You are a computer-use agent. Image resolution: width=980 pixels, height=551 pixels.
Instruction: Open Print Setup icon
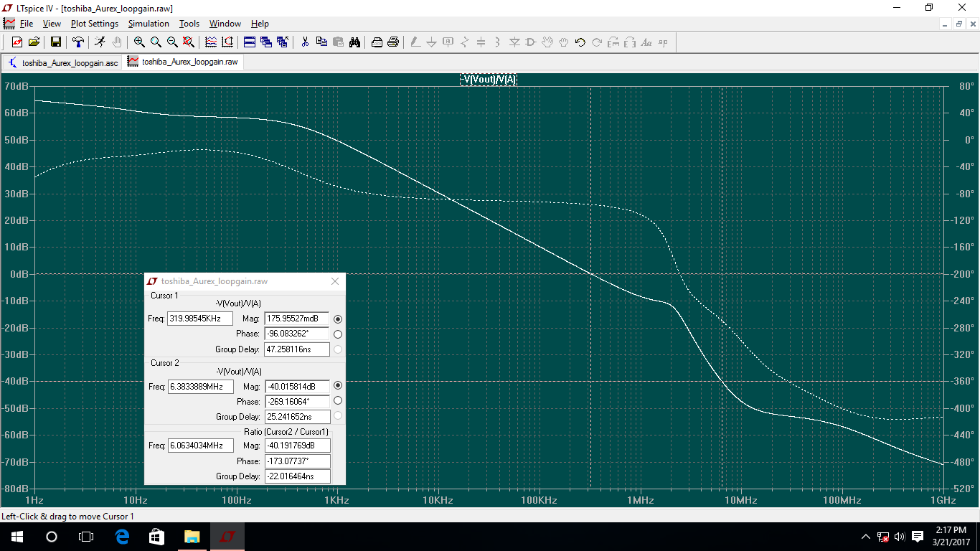point(377,42)
